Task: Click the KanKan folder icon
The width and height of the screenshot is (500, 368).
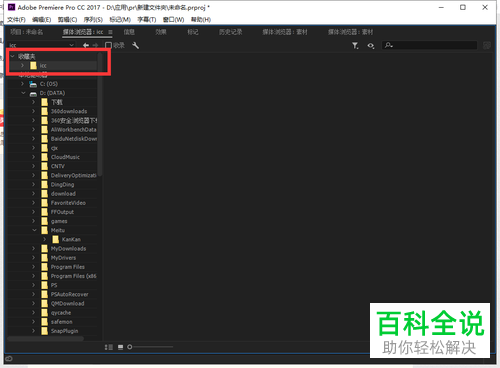Action: point(56,240)
